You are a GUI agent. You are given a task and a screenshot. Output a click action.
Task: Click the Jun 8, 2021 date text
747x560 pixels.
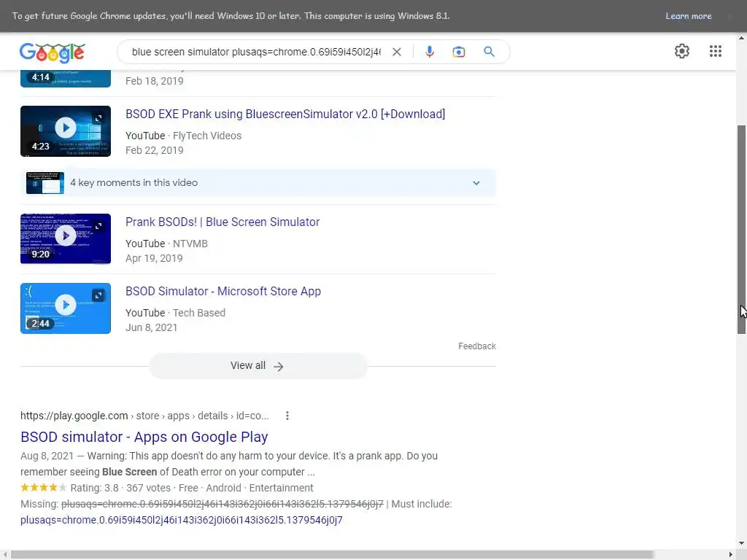[151, 327]
